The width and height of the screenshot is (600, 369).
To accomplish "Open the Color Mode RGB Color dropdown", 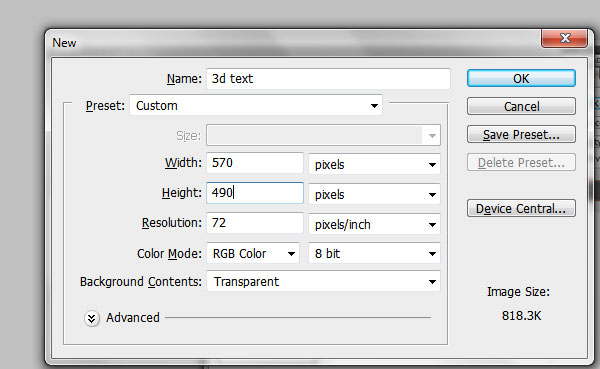I will [253, 253].
